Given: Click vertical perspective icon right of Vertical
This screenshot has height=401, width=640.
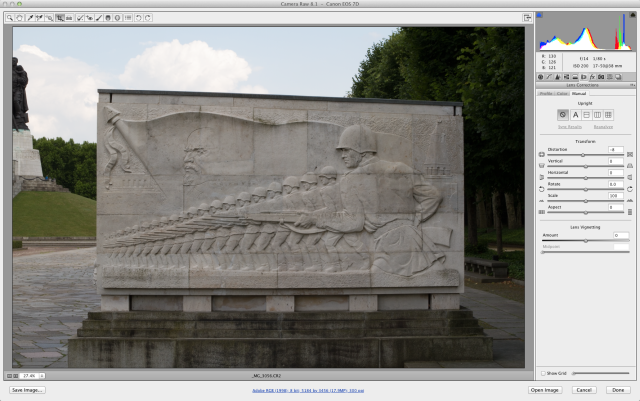Looking at the screenshot, I should coord(630,166).
